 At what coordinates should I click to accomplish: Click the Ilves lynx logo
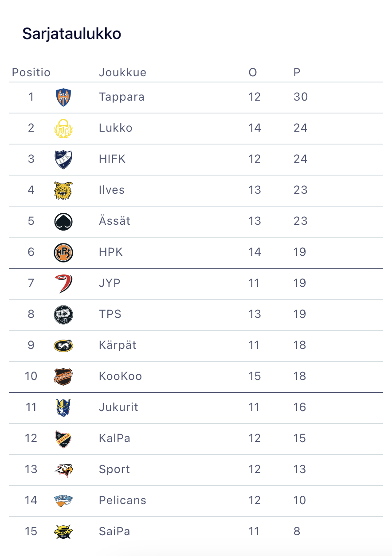pyautogui.click(x=63, y=190)
